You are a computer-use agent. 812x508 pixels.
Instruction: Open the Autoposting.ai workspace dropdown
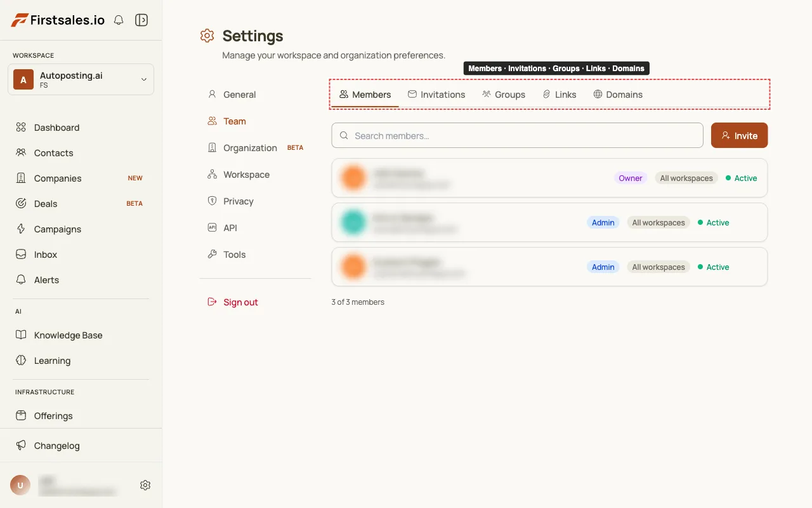point(81,79)
